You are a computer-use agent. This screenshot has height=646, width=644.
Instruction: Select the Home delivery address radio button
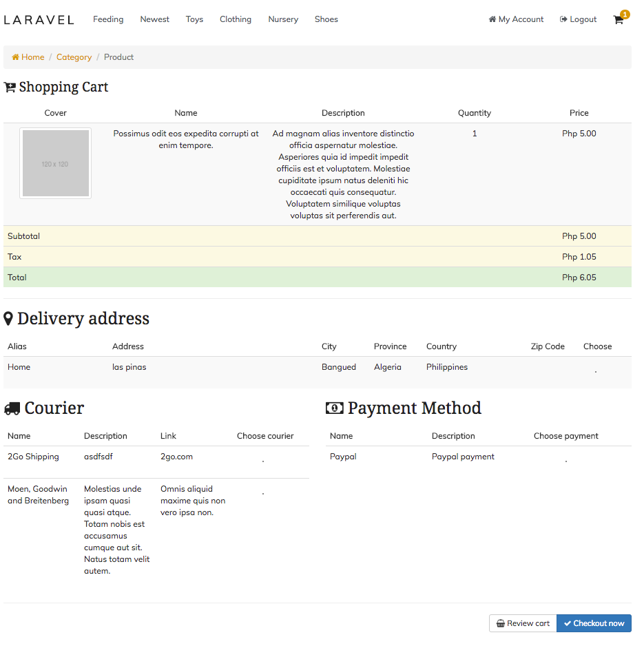tap(596, 372)
